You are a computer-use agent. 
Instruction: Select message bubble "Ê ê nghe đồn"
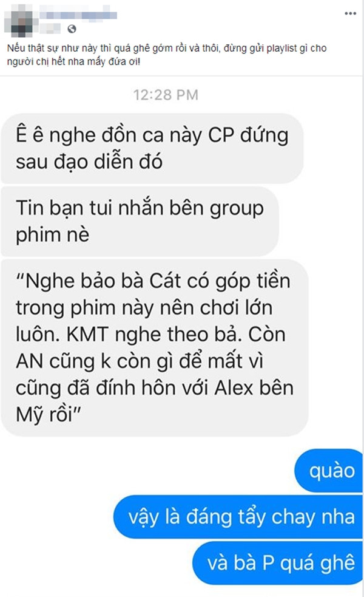[152, 148]
